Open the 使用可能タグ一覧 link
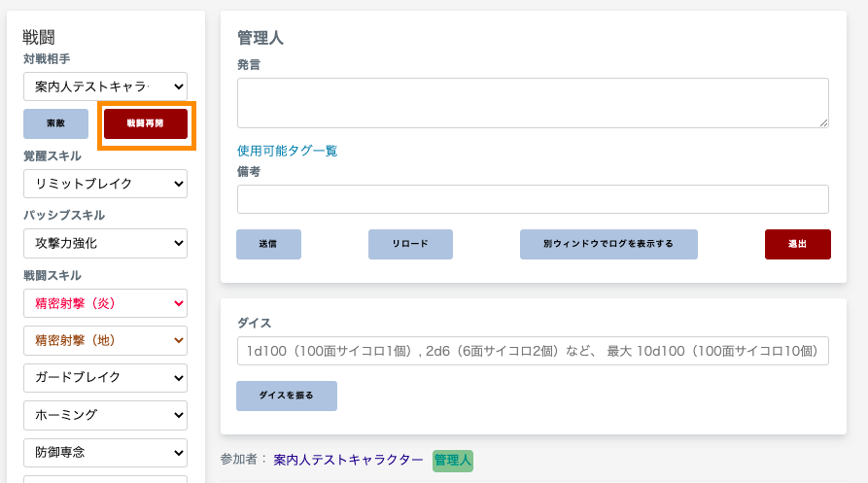The image size is (868, 483). pos(288,151)
